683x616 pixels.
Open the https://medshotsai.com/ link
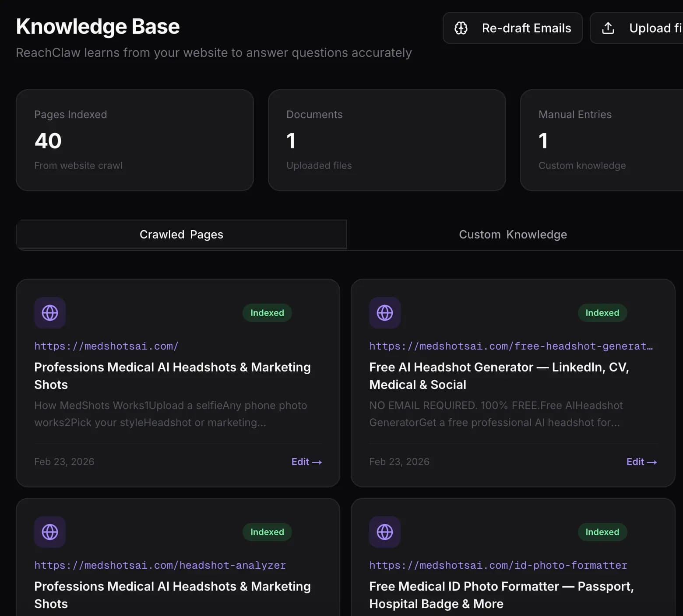coord(106,346)
